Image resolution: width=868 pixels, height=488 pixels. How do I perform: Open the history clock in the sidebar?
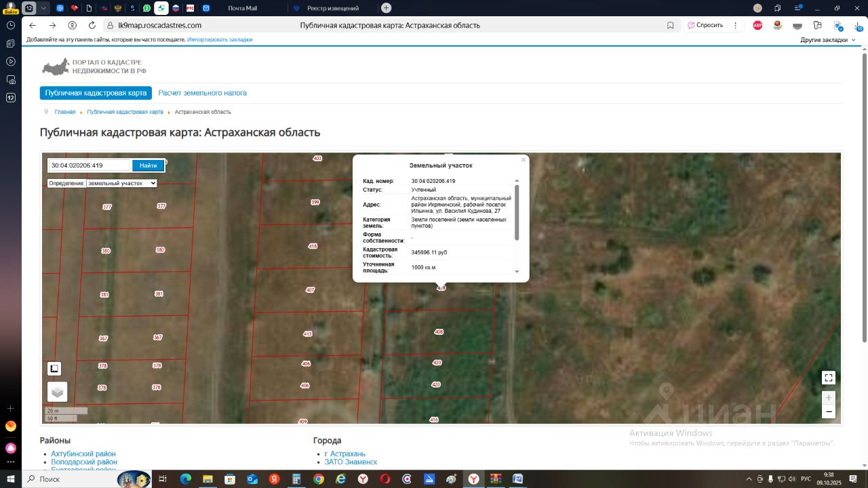pos(11,25)
